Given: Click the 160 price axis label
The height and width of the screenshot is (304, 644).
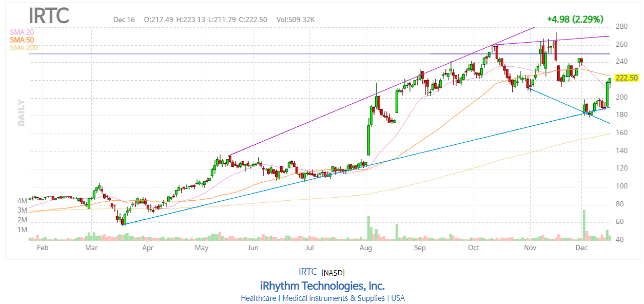Looking at the screenshot, I should 621,133.
